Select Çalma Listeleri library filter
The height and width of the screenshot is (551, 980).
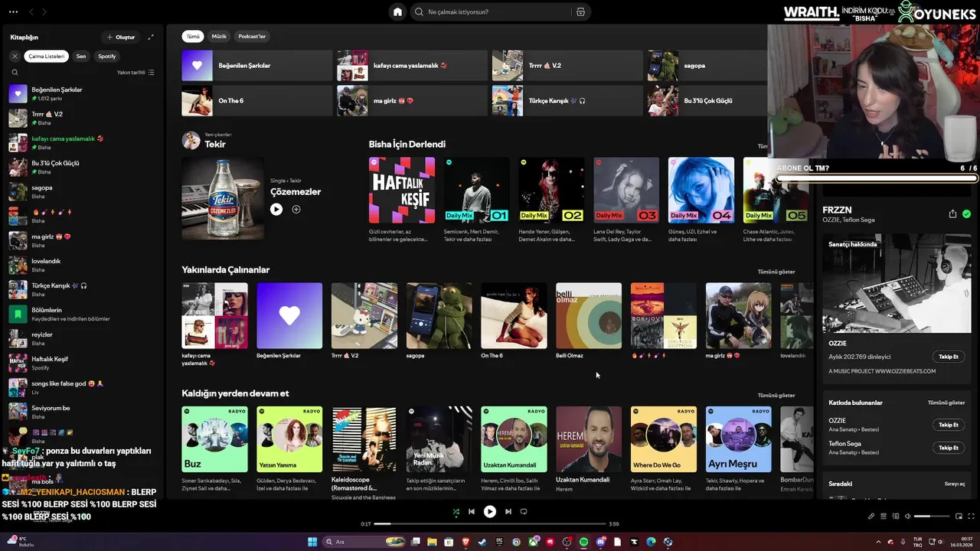point(46,56)
